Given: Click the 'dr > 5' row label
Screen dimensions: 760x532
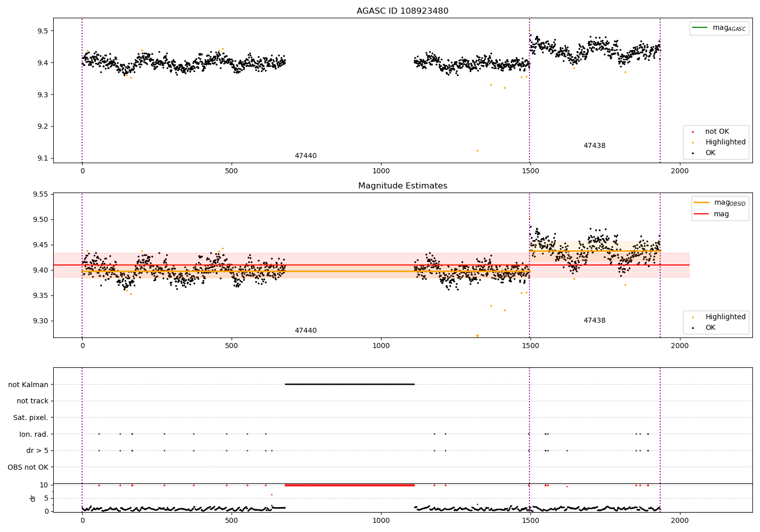Looking at the screenshot, I should tap(37, 451).
